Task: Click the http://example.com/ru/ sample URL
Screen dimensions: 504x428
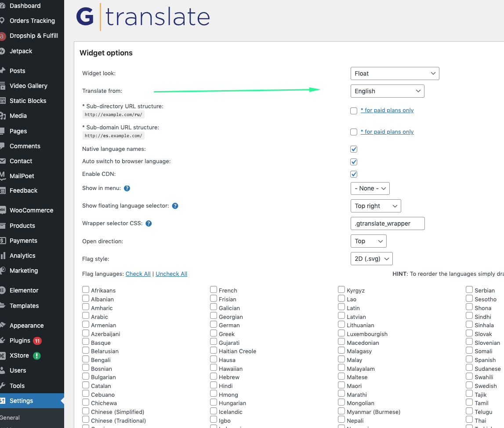Action: point(113,114)
